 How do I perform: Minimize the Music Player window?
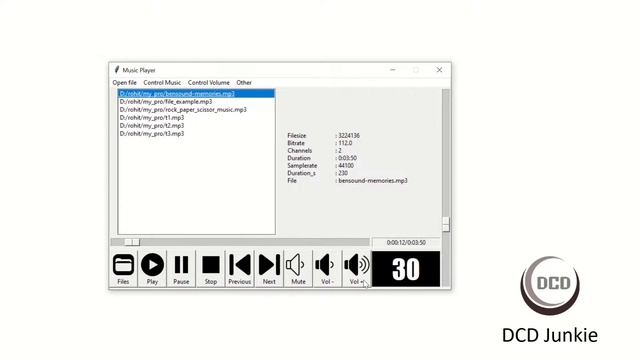(393, 70)
